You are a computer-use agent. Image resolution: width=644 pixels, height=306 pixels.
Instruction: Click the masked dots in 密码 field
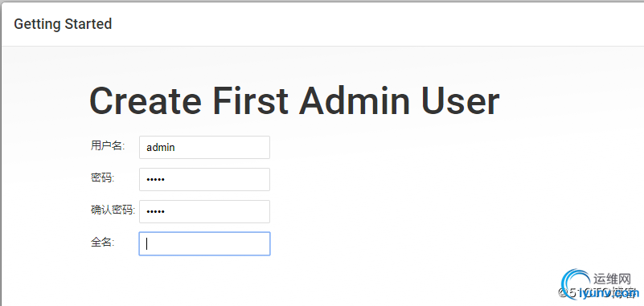click(156, 179)
